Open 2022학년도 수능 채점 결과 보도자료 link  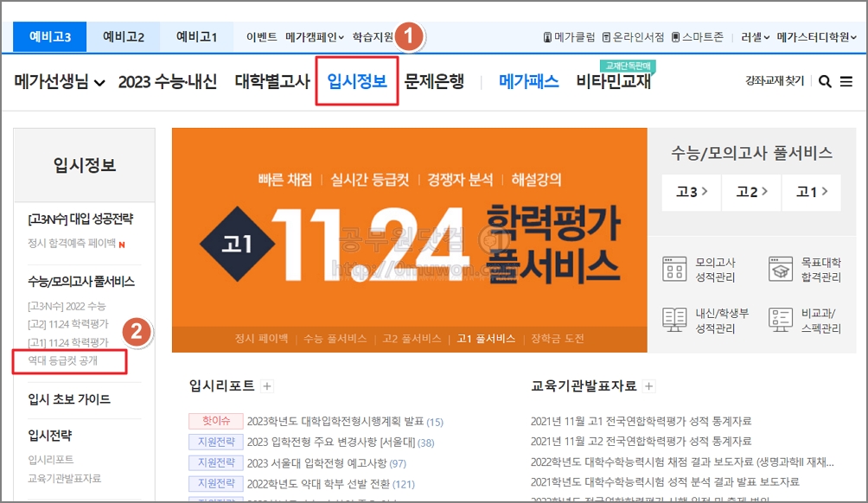click(682, 462)
